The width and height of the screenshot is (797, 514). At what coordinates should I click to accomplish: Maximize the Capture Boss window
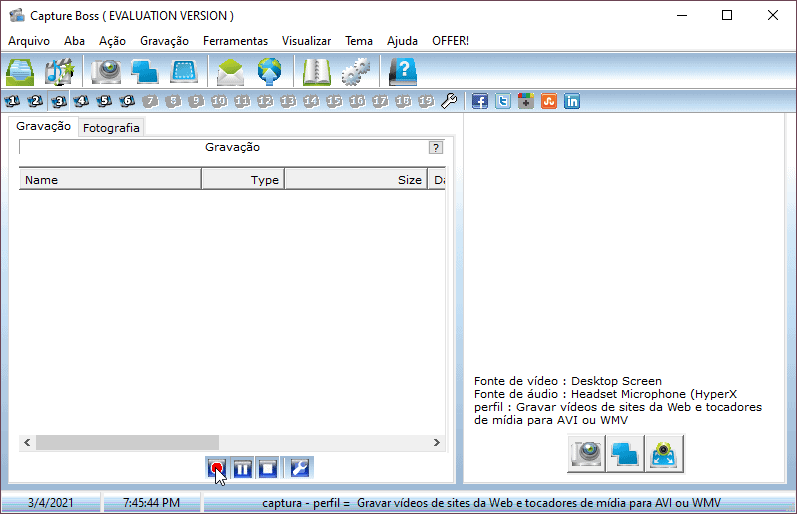(727, 15)
